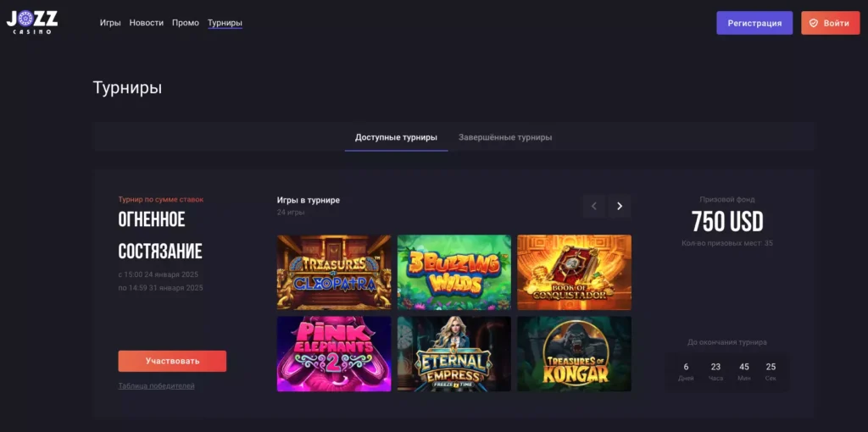
Task: Click the countdown hours value 23
Action: [x=715, y=367]
